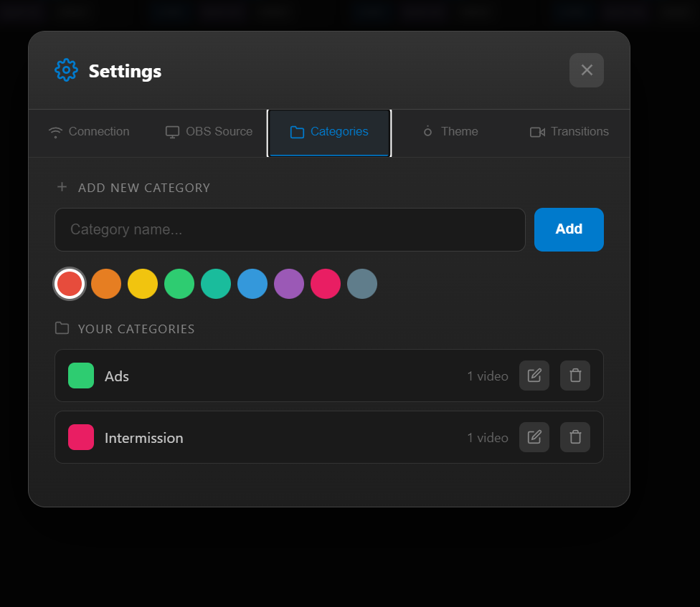Choose the teal color swatch
The width and height of the screenshot is (700, 607).
[216, 284]
